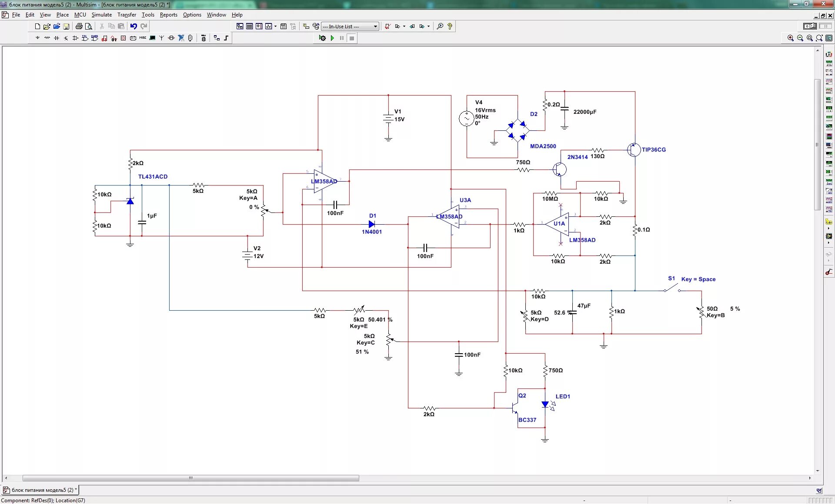Click the New design file icon
The image size is (835, 504).
click(x=37, y=27)
